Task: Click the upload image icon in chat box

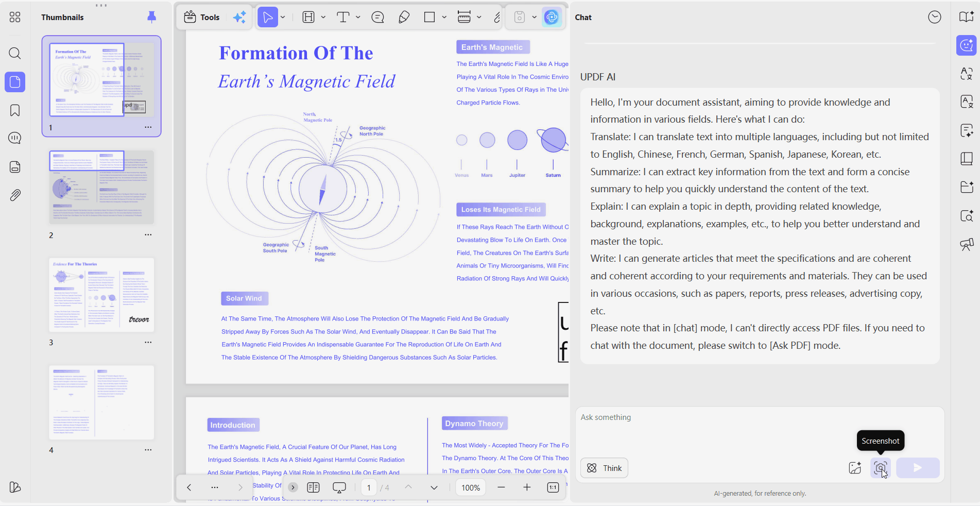Action: [855, 468]
